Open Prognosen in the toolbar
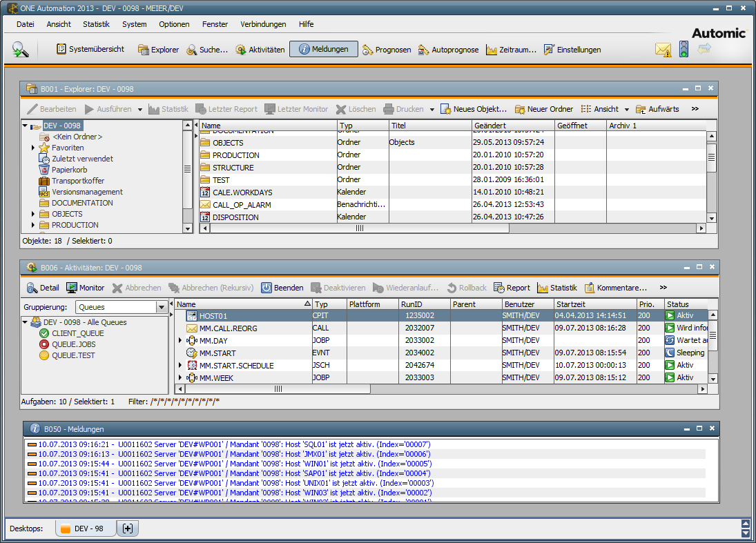The image size is (756, 543). click(x=387, y=50)
